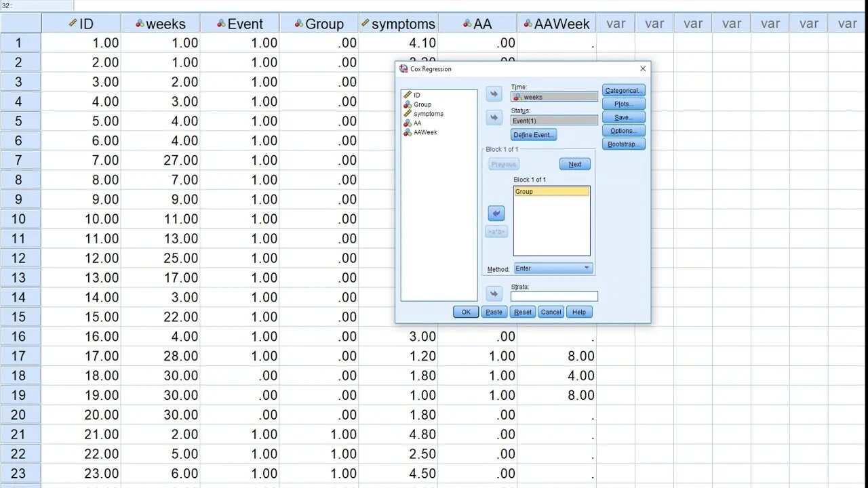Close the Cox Regression dialog
The width and height of the screenshot is (868, 488).
point(643,68)
